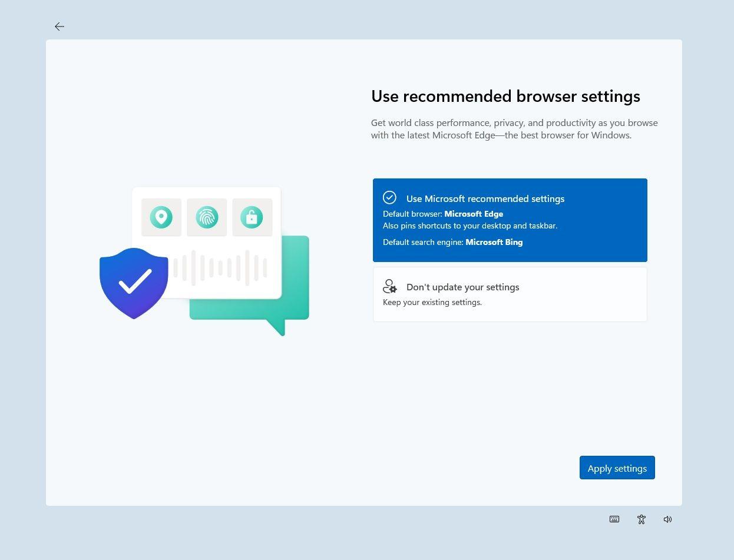Click the 'Keep your existing settings' text

pos(432,303)
